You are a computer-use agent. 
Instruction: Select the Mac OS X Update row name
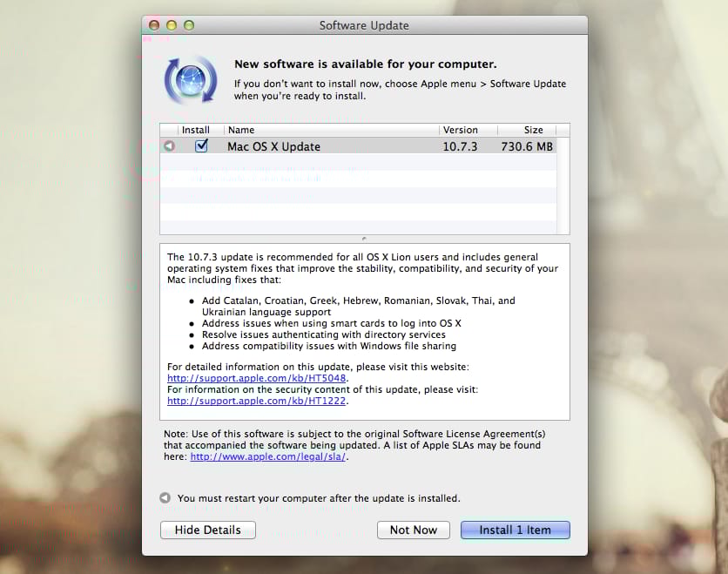click(274, 146)
